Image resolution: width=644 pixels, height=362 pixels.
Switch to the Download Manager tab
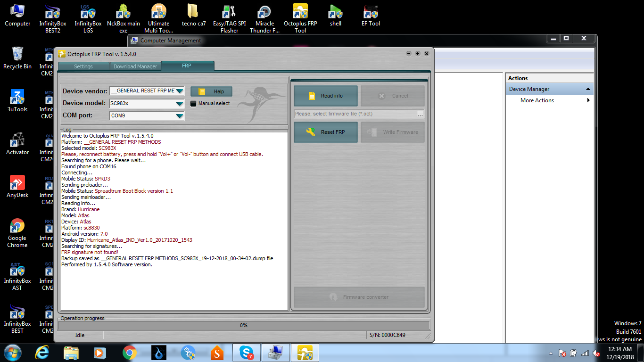click(135, 66)
